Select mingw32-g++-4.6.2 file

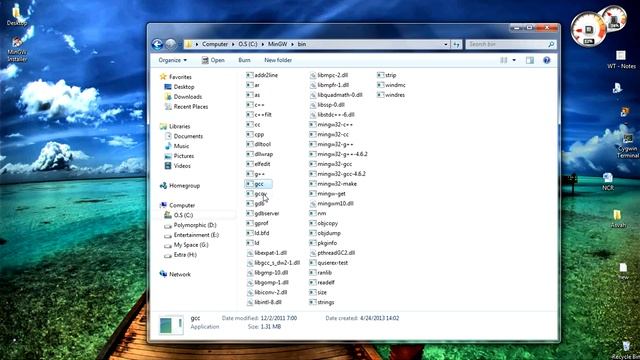[x=338, y=154]
